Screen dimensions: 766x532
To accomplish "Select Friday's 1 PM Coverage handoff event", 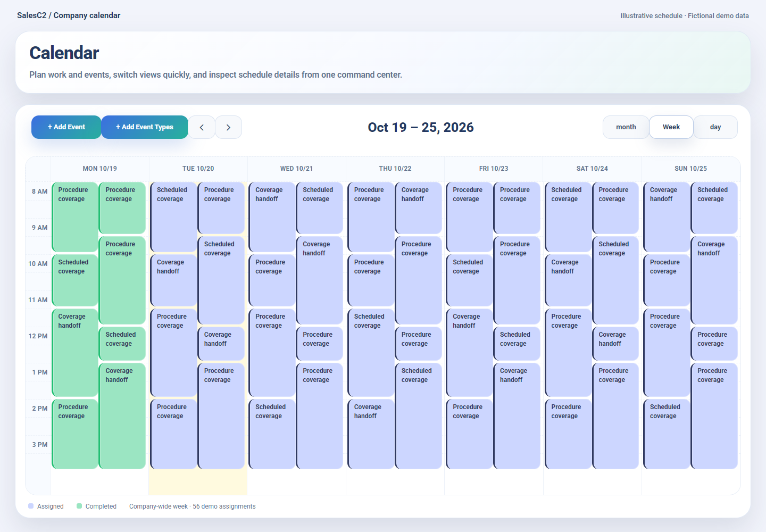I will (517, 416).
